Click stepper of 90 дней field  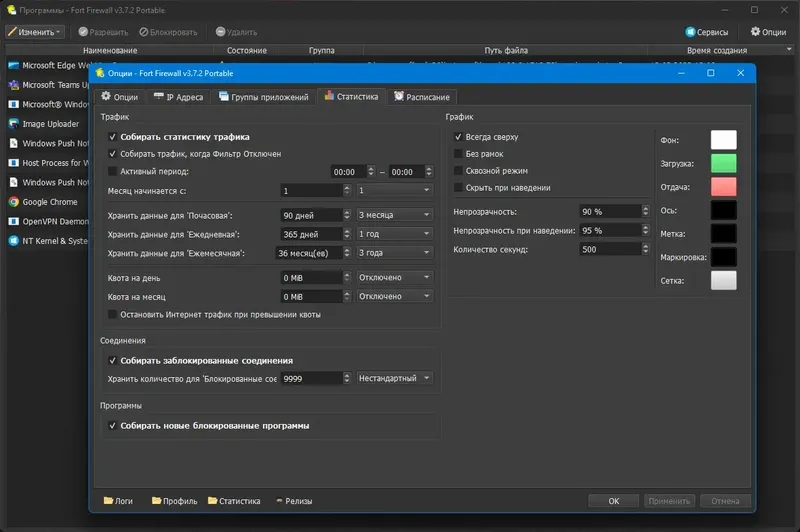tap(347, 215)
